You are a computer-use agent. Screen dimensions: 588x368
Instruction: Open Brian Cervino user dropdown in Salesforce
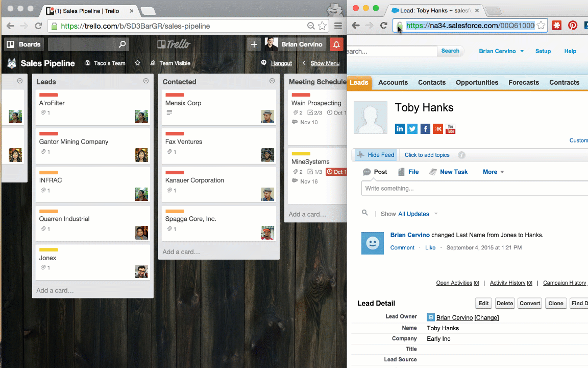[501, 51]
